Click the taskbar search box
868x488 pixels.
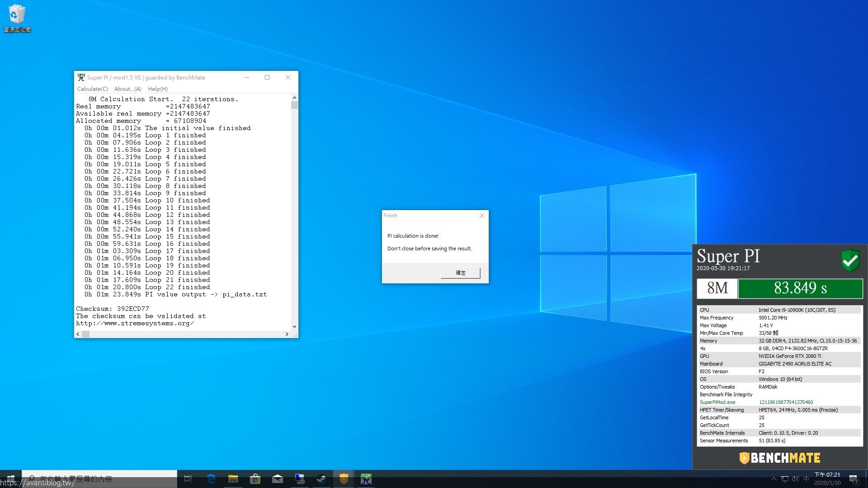[x=99, y=479]
